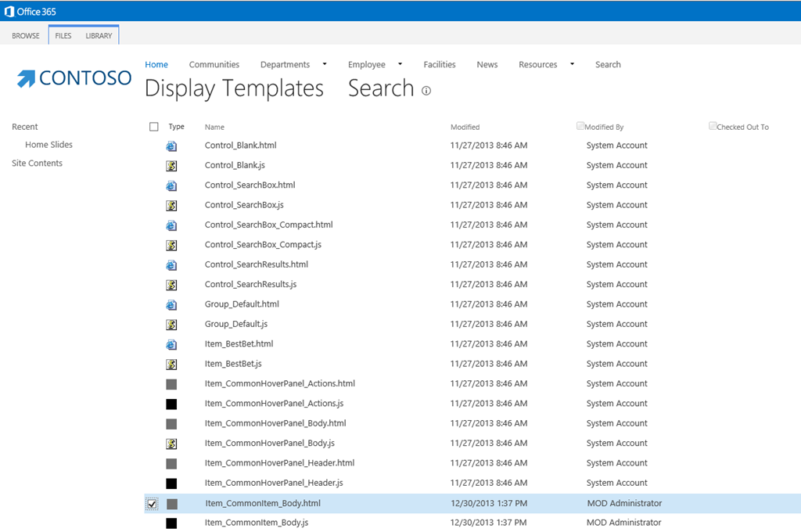This screenshot has height=532, width=801.
Task: Open Site Contents from quick launch
Action: (x=38, y=163)
